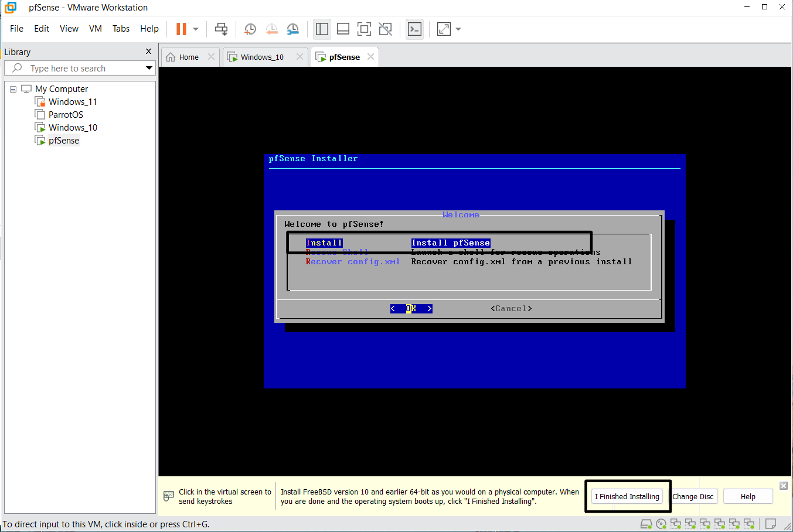This screenshot has height=532, width=793.
Task: Click the magnifier icon in library search
Action: 17,68
